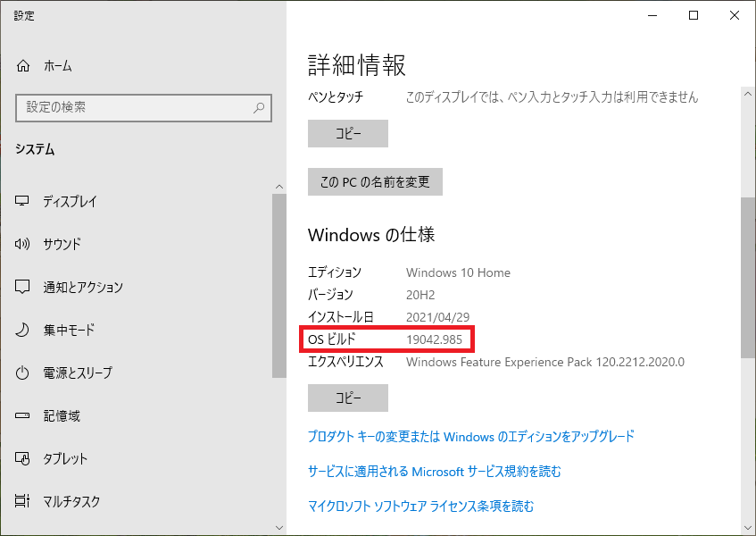Minimize the 設定 window

[652, 15]
